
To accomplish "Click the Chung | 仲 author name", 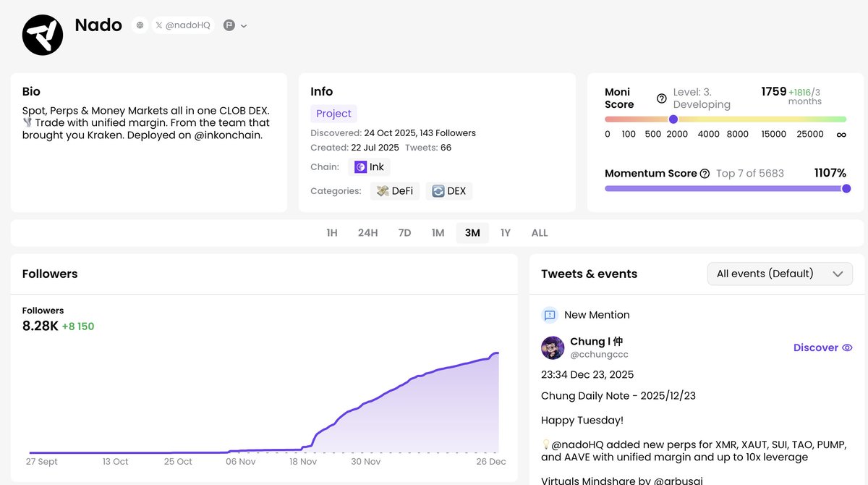I will (596, 342).
